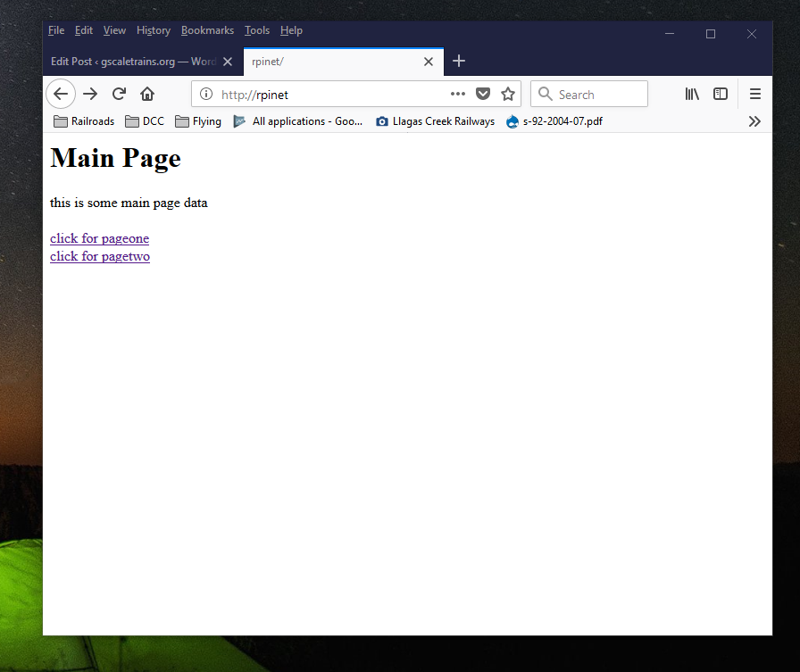
Task: Open All applications bookmark
Action: point(298,121)
